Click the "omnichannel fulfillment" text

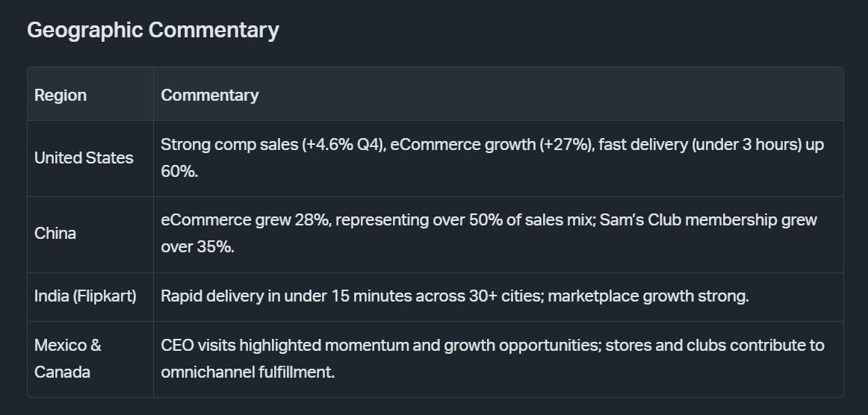click(x=247, y=372)
